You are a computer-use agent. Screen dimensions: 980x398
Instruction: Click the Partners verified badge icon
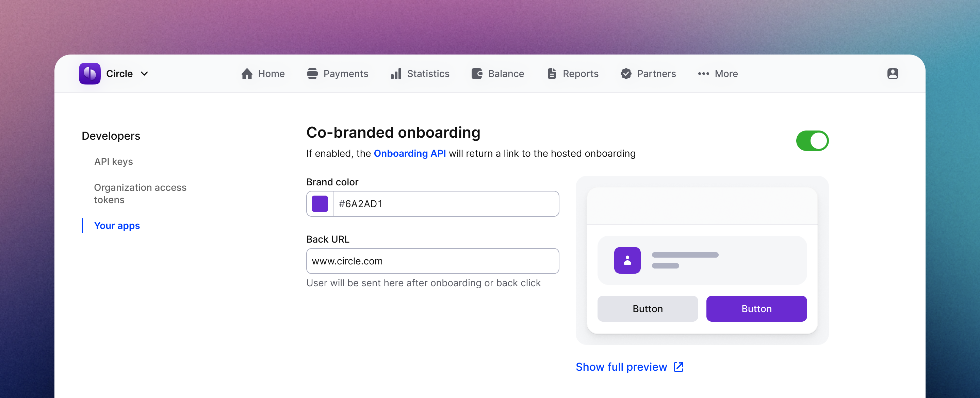tap(626, 74)
